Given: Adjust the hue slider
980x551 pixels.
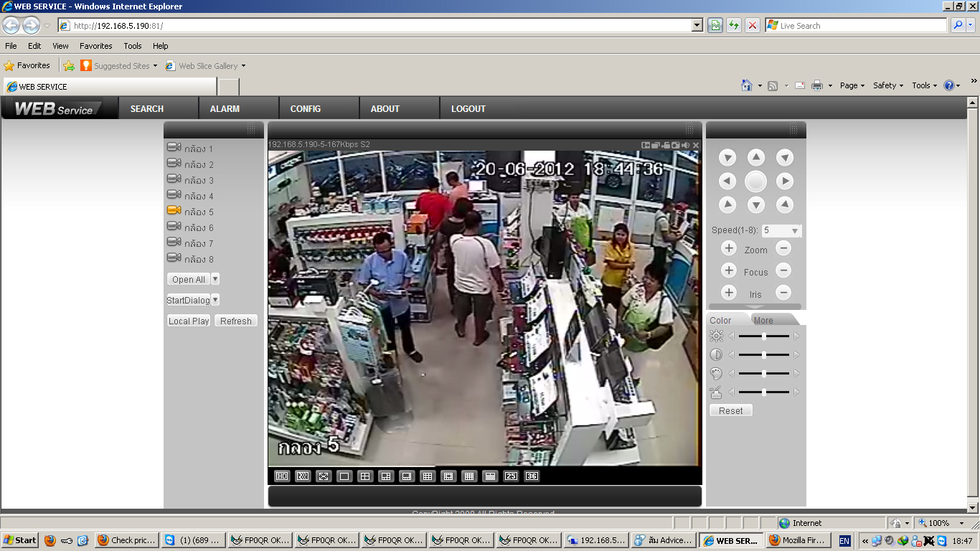Looking at the screenshot, I should 764,373.
